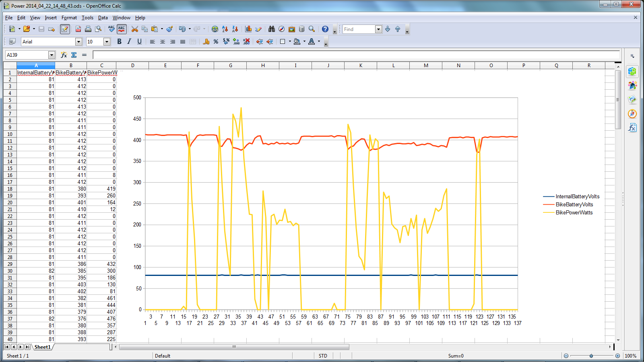
Task: Toggle Align Left
Action: click(x=153, y=41)
